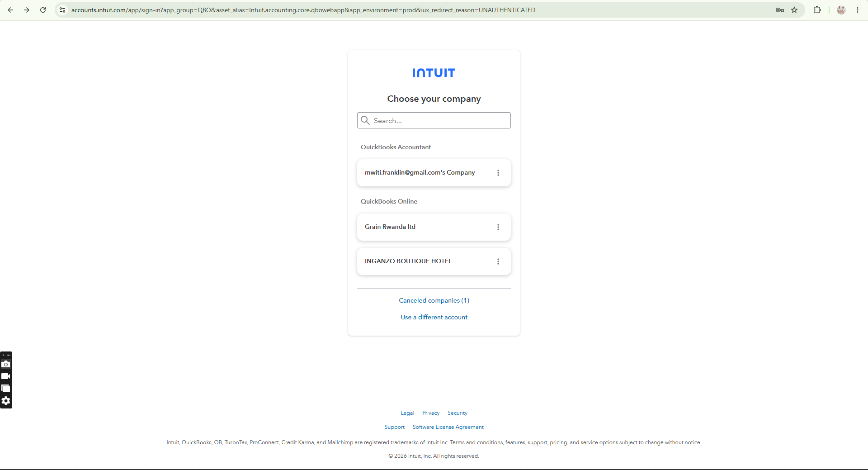Open the extensions puzzle icon

click(817, 10)
